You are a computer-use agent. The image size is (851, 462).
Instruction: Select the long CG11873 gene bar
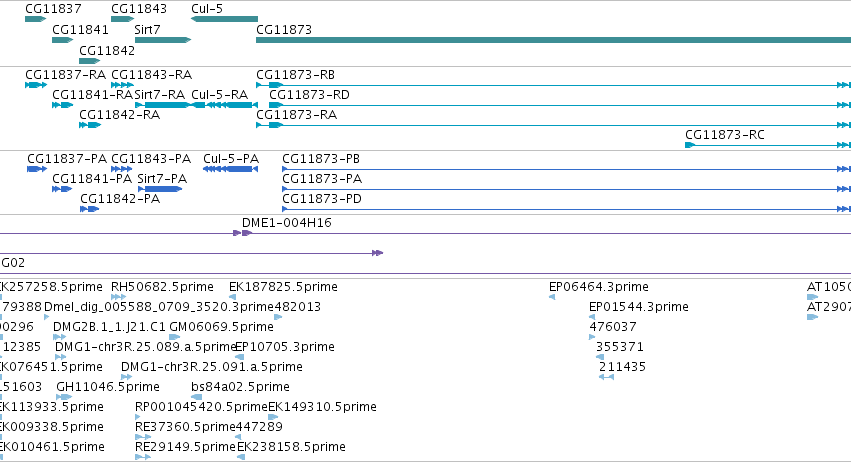pyautogui.click(x=553, y=40)
